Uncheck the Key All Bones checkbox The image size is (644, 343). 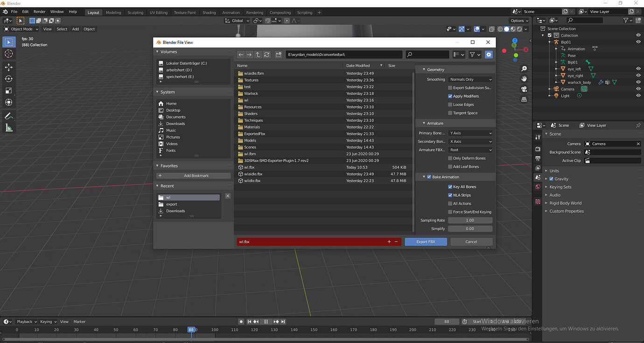tap(450, 186)
